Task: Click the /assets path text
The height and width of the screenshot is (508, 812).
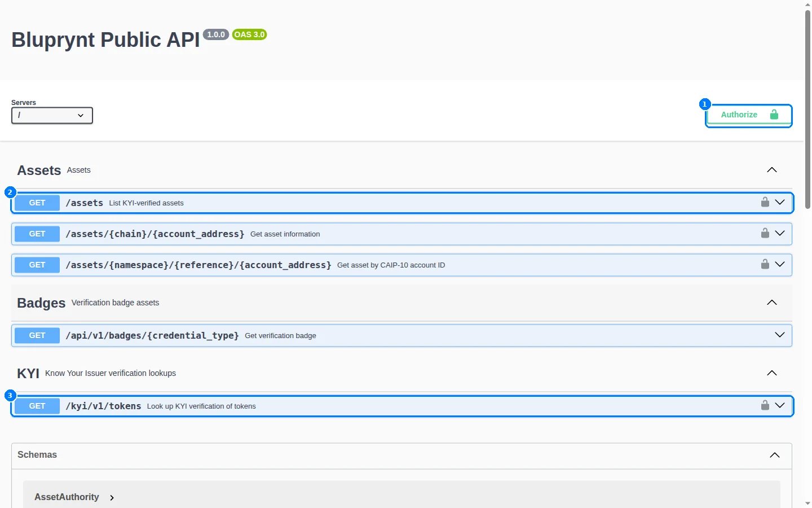Action: click(x=85, y=203)
